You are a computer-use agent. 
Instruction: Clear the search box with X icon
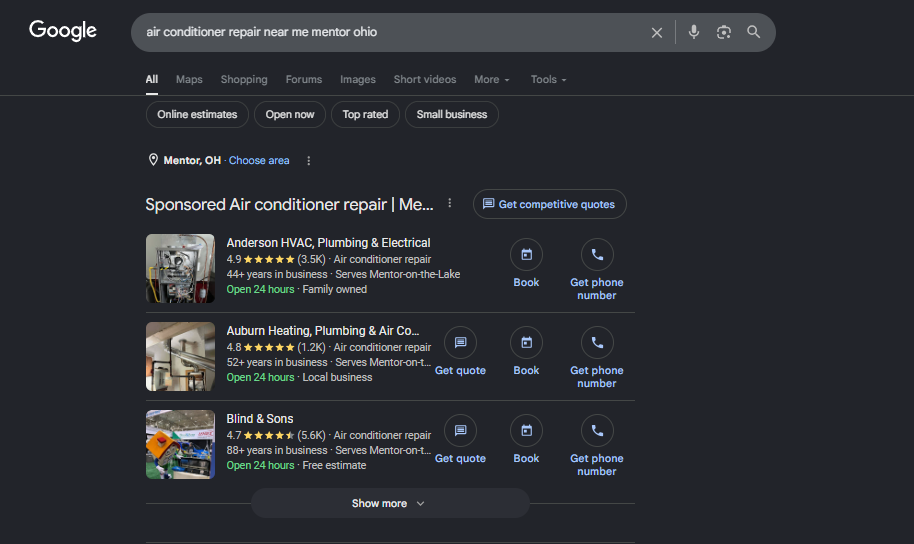click(656, 33)
